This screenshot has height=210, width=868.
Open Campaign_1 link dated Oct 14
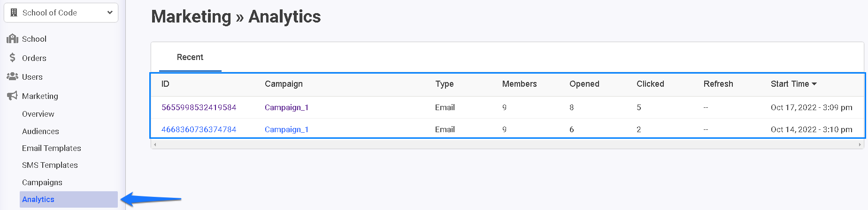286,129
